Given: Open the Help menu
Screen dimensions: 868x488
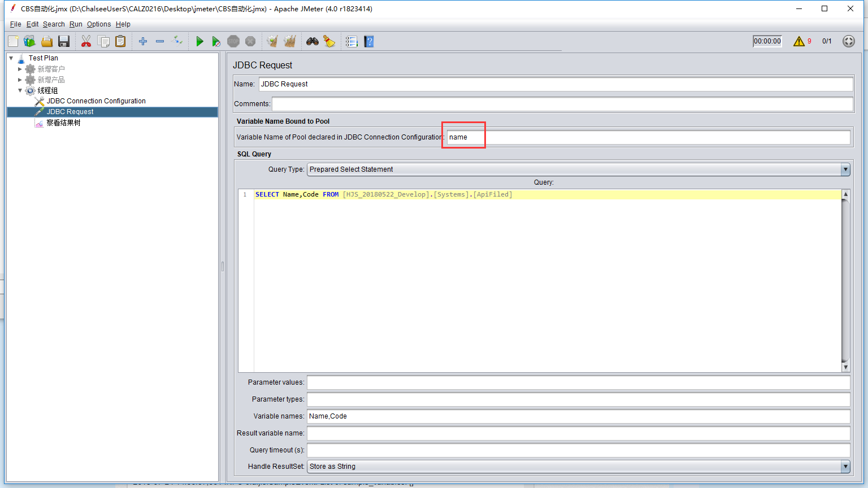Looking at the screenshot, I should pyautogui.click(x=123, y=24).
